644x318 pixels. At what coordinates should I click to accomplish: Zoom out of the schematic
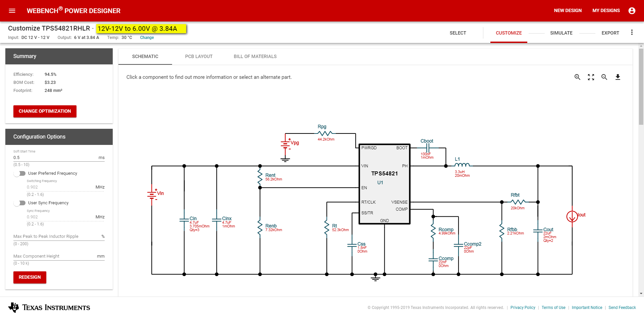[x=604, y=77]
